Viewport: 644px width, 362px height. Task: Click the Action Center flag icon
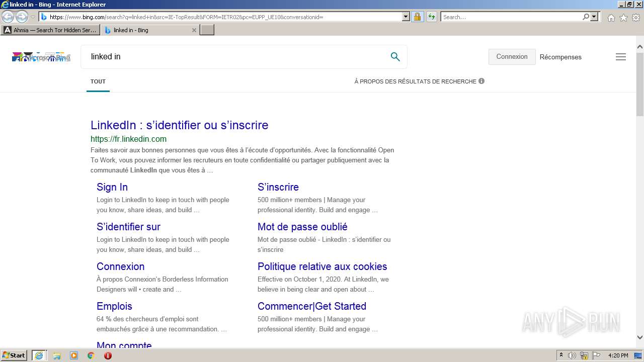596,355
